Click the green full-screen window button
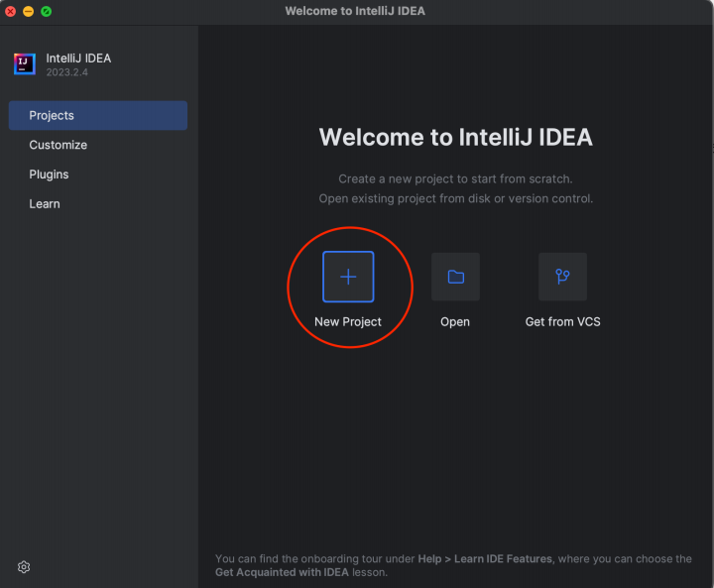Viewport: 714px width, 588px height. [46, 11]
